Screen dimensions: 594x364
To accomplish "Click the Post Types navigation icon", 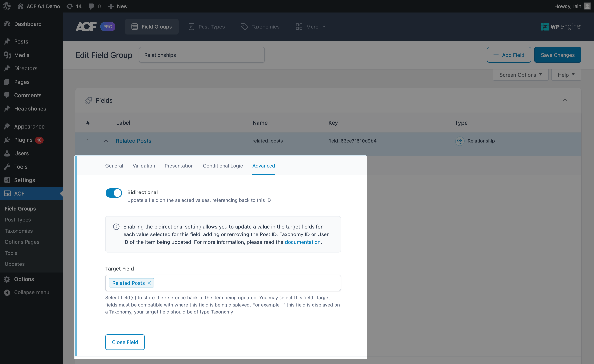I will tap(191, 26).
